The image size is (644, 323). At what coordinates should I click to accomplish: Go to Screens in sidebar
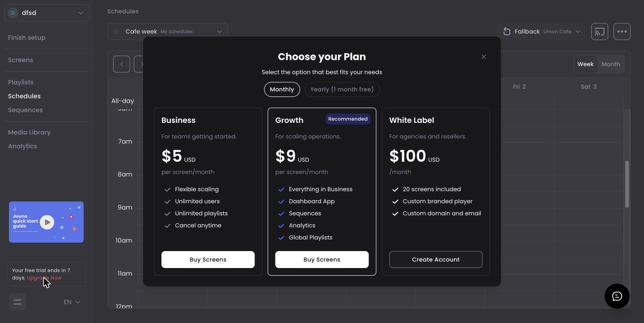pyautogui.click(x=21, y=60)
